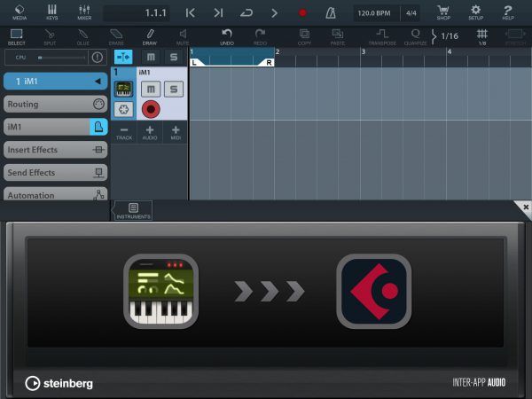
Task: Open the iM1 track instrument icon
Action: point(123,89)
